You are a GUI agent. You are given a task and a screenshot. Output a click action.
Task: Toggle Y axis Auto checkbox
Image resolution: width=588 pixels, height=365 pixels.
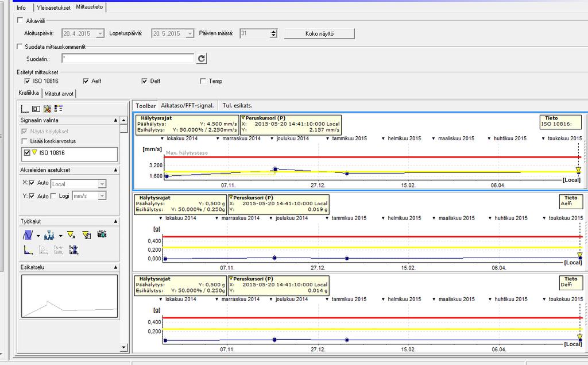(x=32, y=196)
